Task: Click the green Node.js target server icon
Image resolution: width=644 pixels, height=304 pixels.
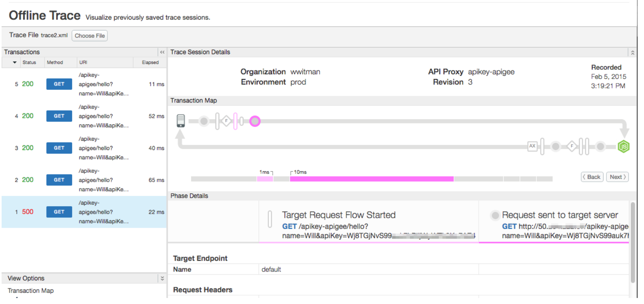Action: pos(624,147)
